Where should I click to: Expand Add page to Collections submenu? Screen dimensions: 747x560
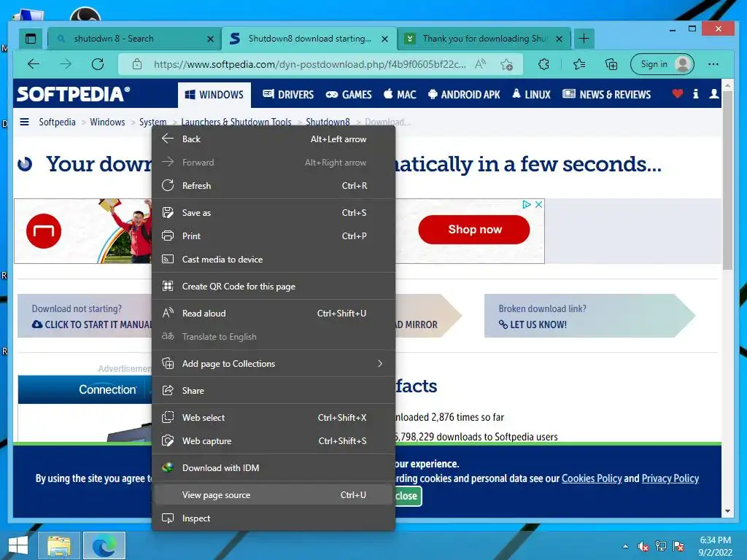click(x=273, y=364)
